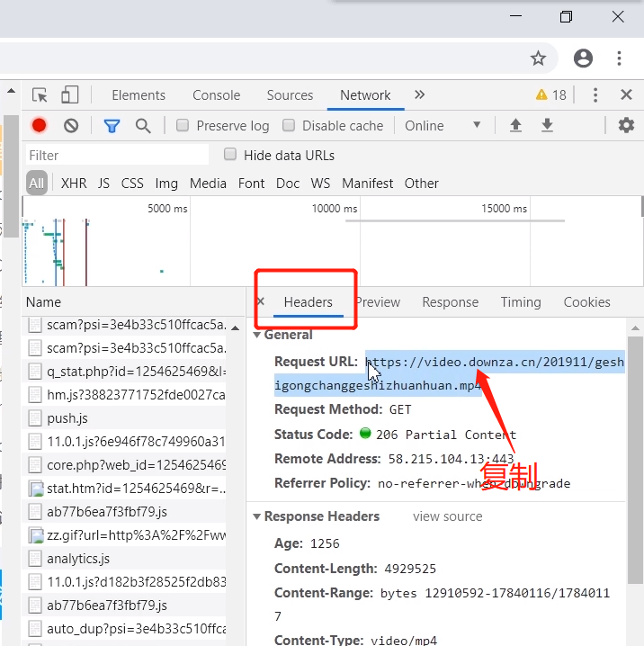Collapse the General section

257,335
